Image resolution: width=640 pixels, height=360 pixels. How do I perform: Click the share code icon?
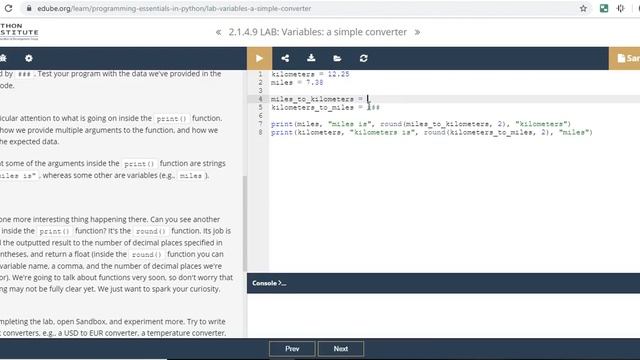click(x=285, y=58)
